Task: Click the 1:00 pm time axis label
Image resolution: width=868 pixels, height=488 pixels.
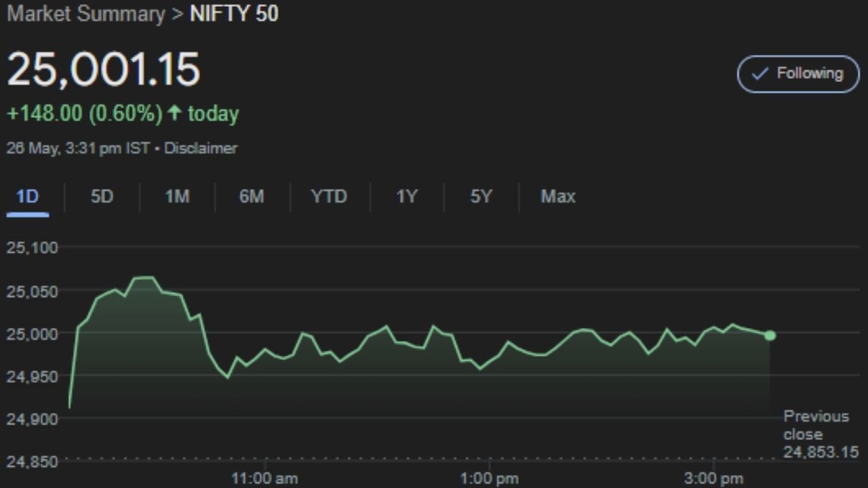Action: [489, 479]
